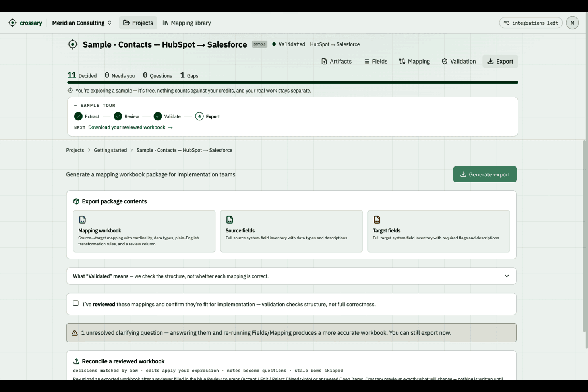Click the Export package contents box icon
The height and width of the screenshot is (392, 588).
coord(76,201)
